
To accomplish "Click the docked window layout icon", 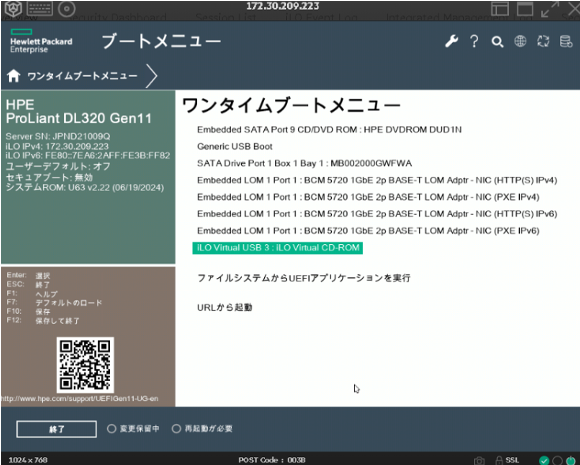I will tap(500, 9).
